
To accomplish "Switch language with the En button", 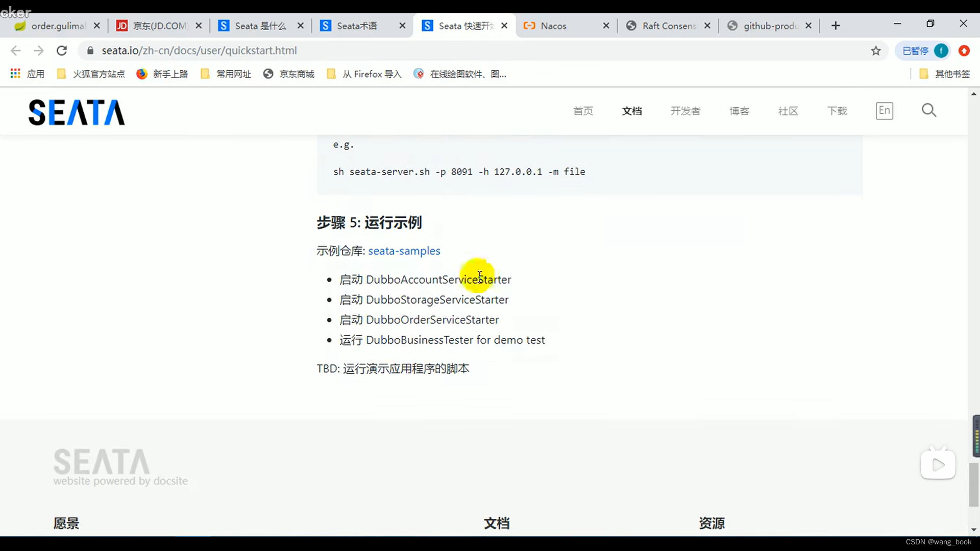I will [x=884, y=111].
